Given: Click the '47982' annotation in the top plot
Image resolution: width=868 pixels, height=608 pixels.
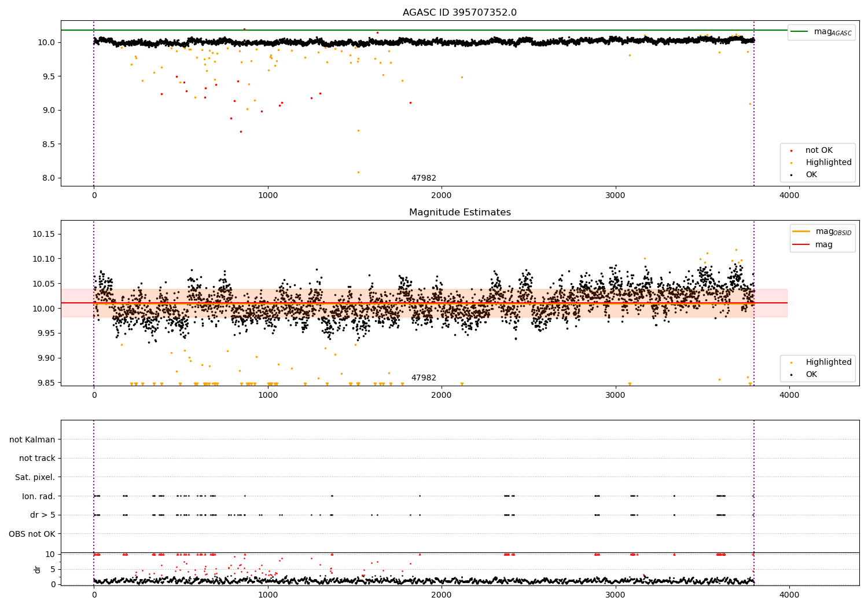Looking at the screenshot, I should coord(424,178).
